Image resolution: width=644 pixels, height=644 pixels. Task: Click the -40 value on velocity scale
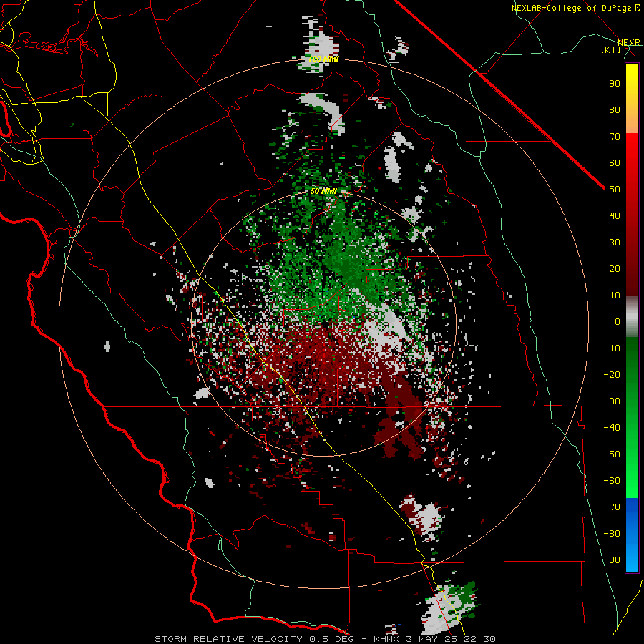[x=612, y=428]
